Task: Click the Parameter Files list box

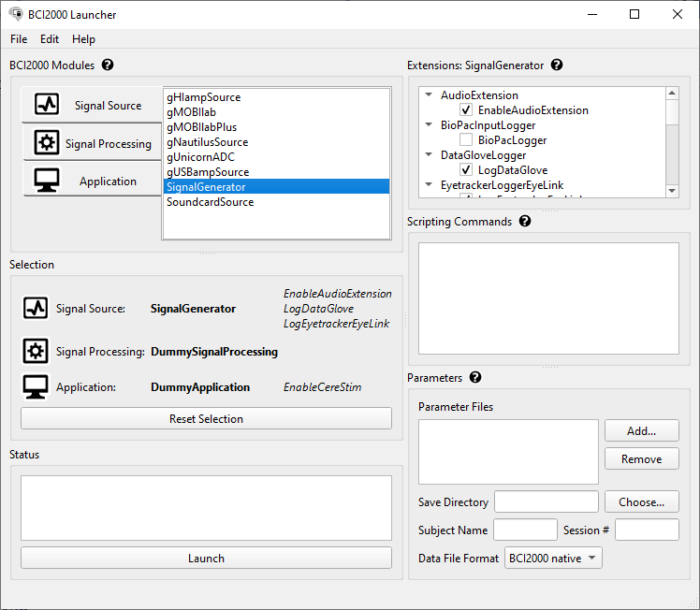Action: tap(508, 452)
